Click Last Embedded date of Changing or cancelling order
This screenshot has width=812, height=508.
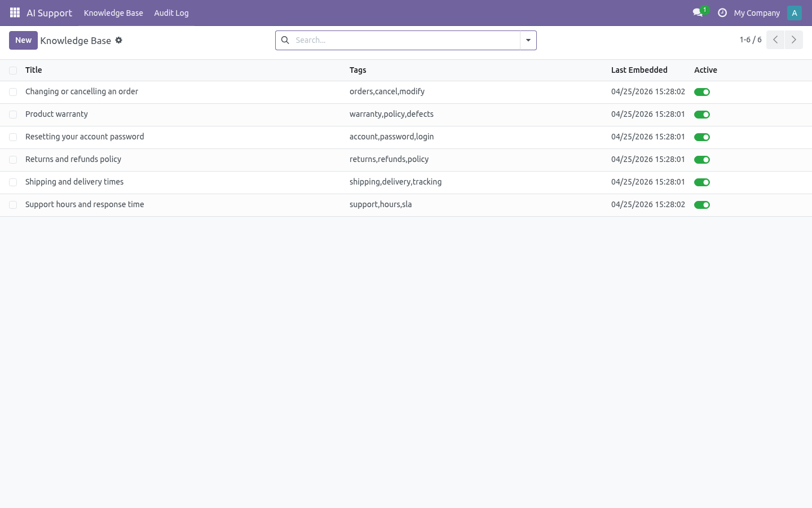click(648, 91)
